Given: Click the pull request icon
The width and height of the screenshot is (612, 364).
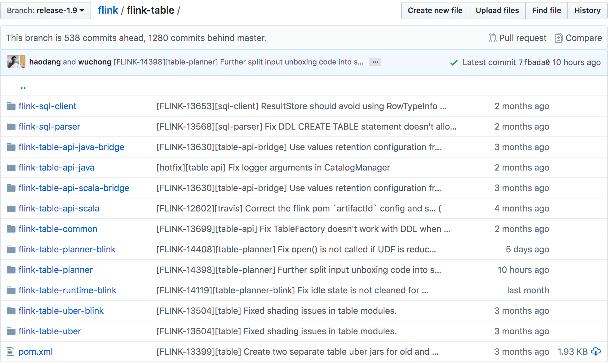Looking at the screenshot, I should [x=492, y=38].
